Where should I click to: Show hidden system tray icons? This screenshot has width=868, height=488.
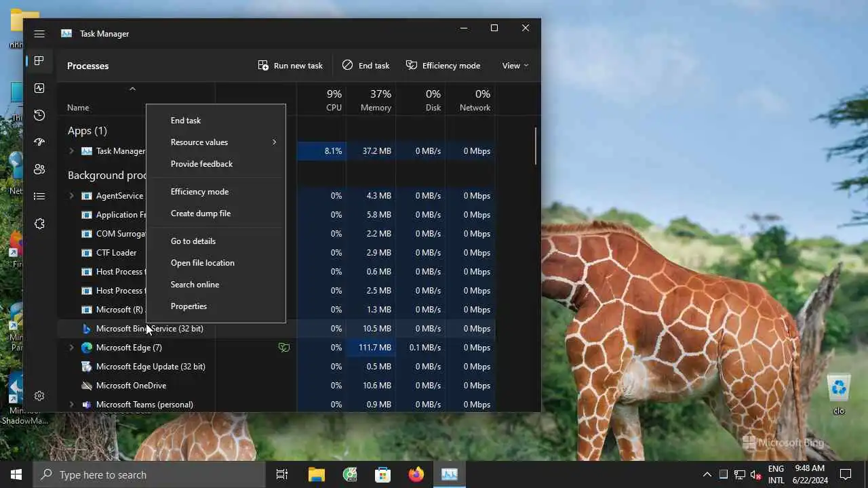tap(707, 474)
